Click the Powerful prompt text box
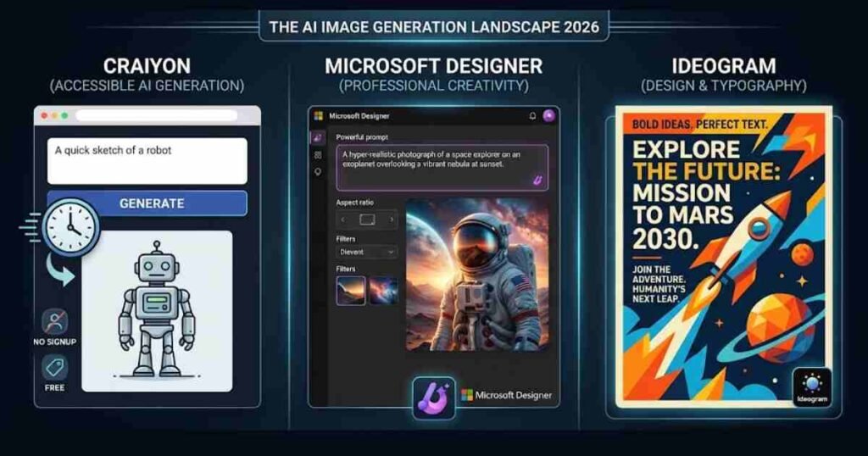Viewport: 868px width, 456px height. click(x=442, y=168)
